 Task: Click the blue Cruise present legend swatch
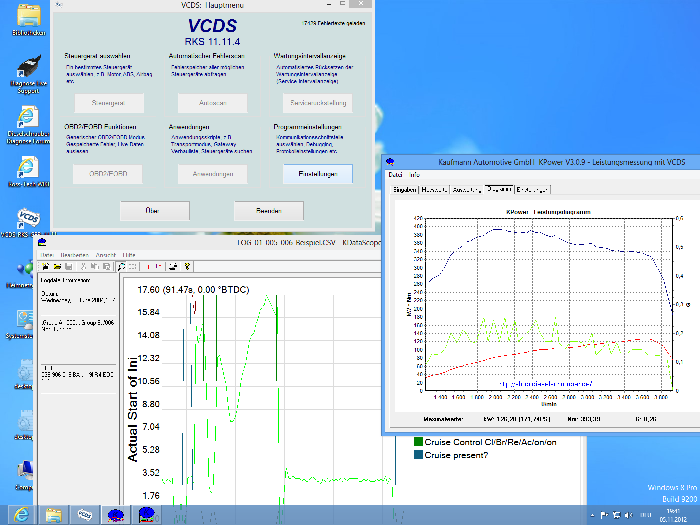(x=418, y=455)
